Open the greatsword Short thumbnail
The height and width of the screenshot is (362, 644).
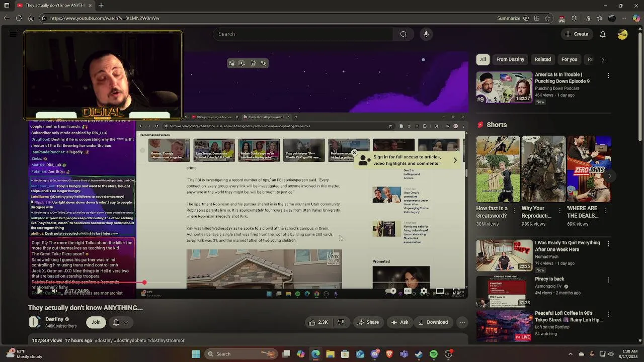[498, 169]
